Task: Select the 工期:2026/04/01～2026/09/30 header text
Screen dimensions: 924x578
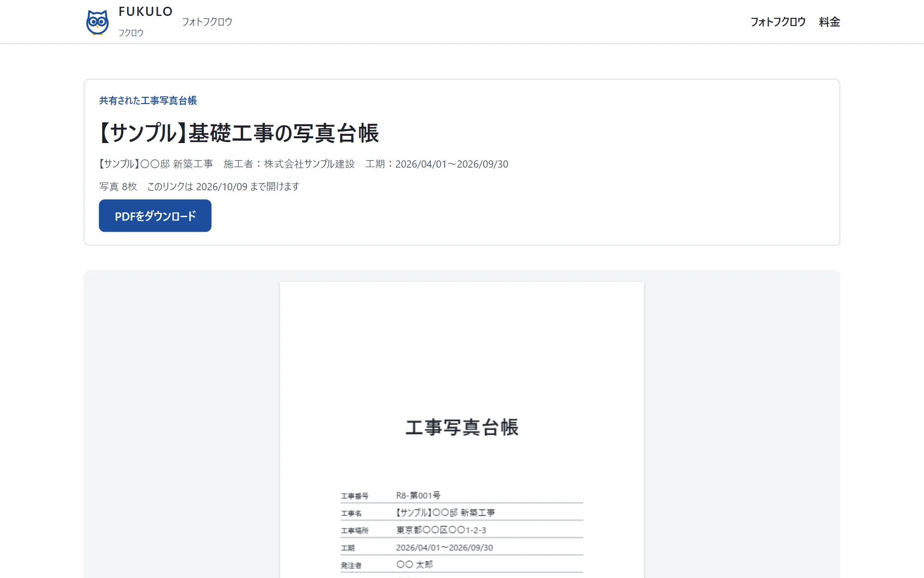Action: (436, 164)
